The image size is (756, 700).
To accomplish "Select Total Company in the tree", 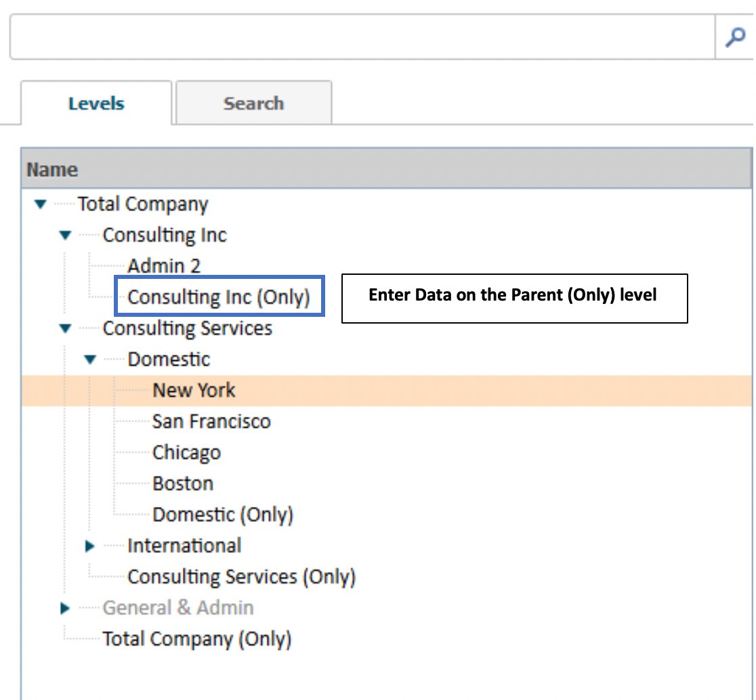I will 143,204.
